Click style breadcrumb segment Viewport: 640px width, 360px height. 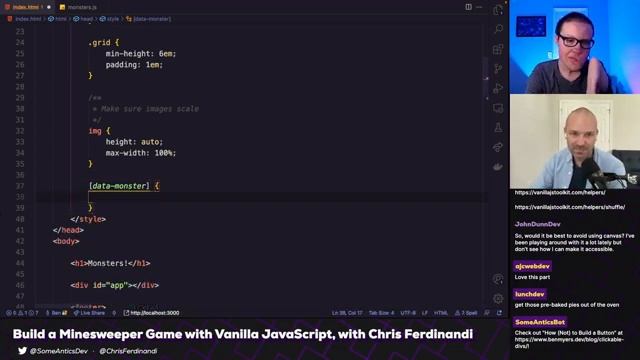tap(109, 19)
